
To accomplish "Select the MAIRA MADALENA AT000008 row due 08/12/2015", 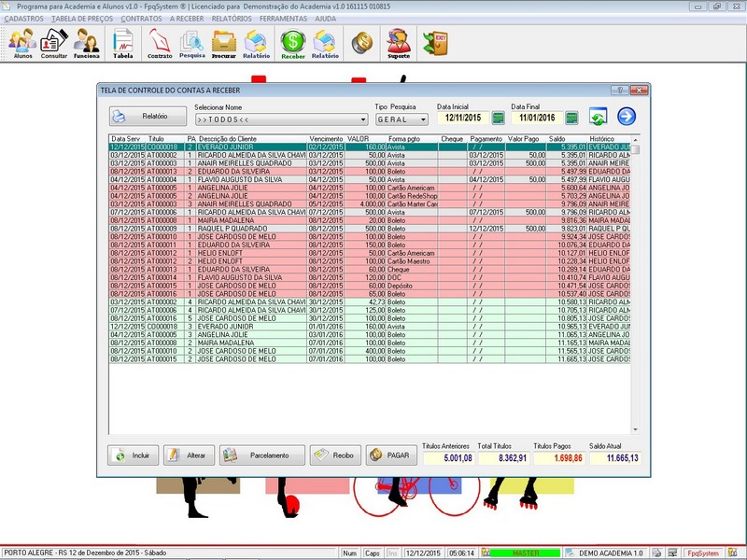I will pos(370,220).
